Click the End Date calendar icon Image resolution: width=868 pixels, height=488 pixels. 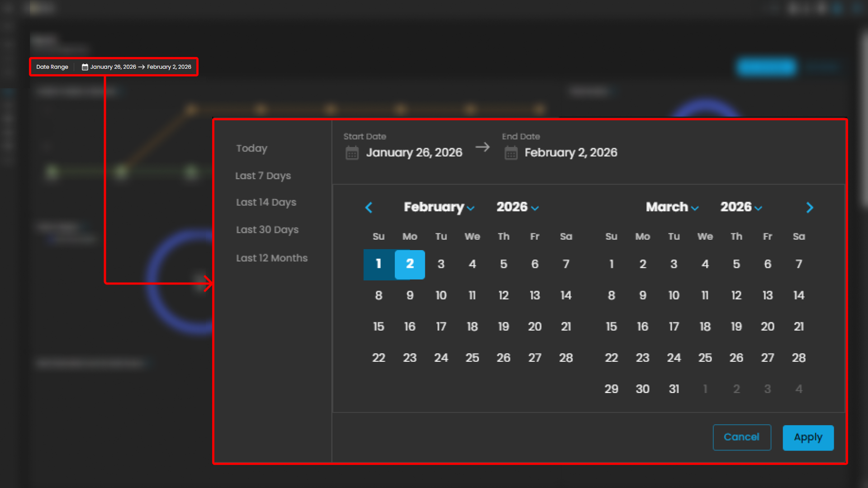[511, 153]
